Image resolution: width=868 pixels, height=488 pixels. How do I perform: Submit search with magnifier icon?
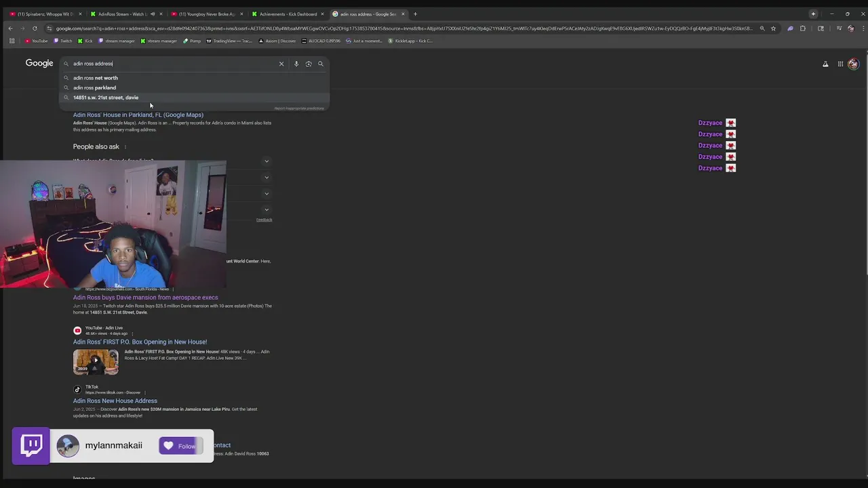[321, 64]
